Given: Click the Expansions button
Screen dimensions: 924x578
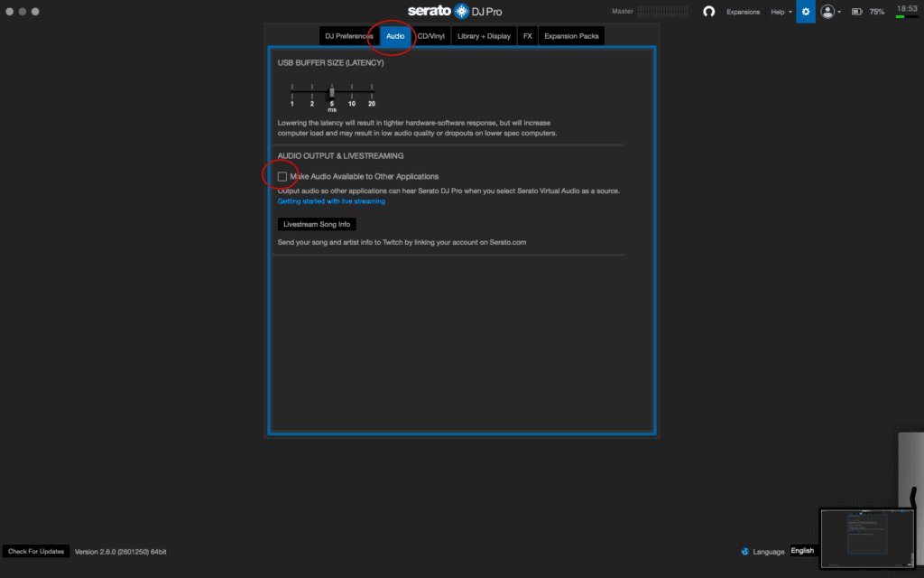Looking at the screenshot, I should (743, 12).
